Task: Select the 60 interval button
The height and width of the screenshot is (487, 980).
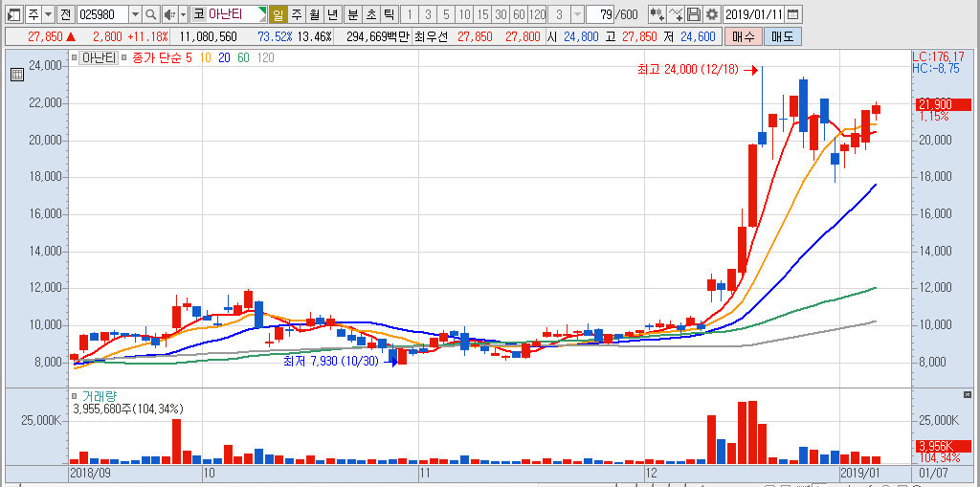Action: pos(519,13)
